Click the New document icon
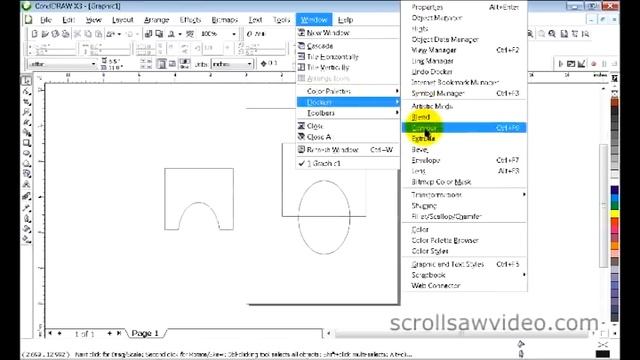The image size is (640, 360). click(x=35, y=34)
